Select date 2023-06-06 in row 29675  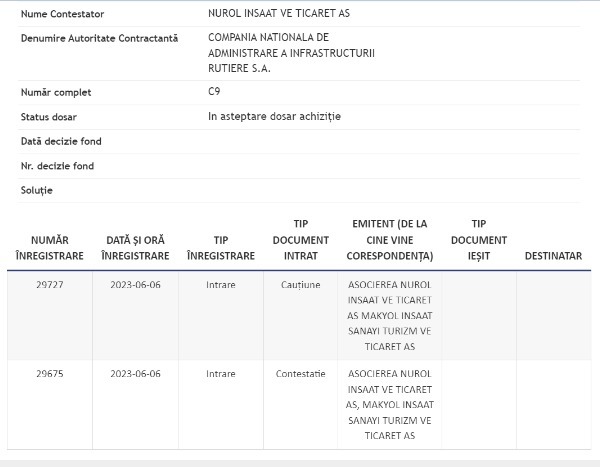(x=135, y=374)
